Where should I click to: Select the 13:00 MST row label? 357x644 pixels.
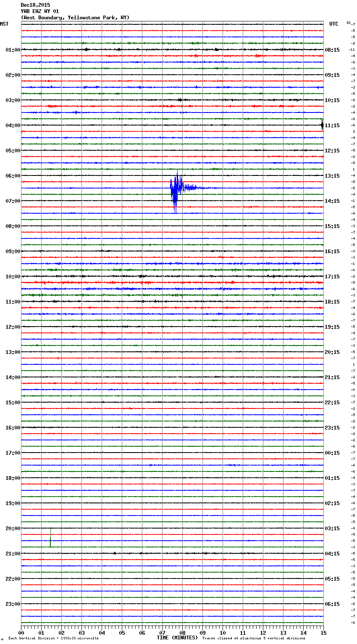13,352
